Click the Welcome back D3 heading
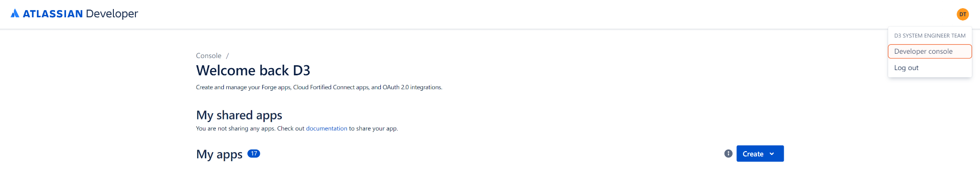This screenshot has width=980, height=178. [x=253, y=71]
